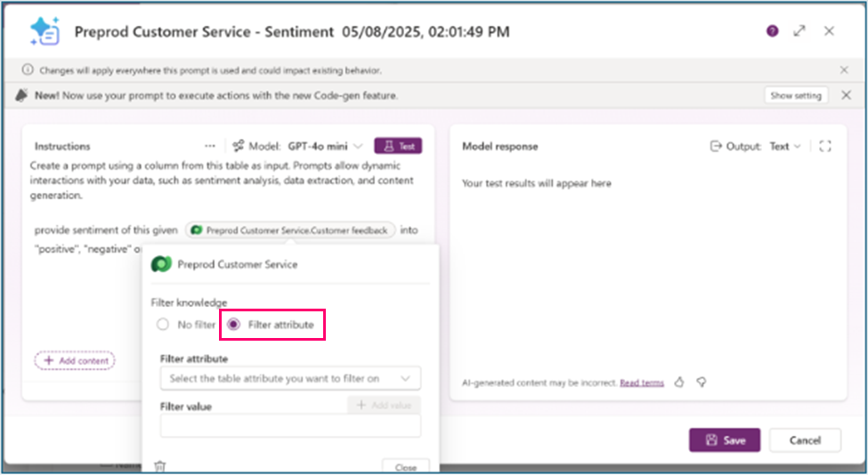Viewport: 868px width, 475px height.
Task: Open the purple help question mark icon
Action: coord(772,31)
